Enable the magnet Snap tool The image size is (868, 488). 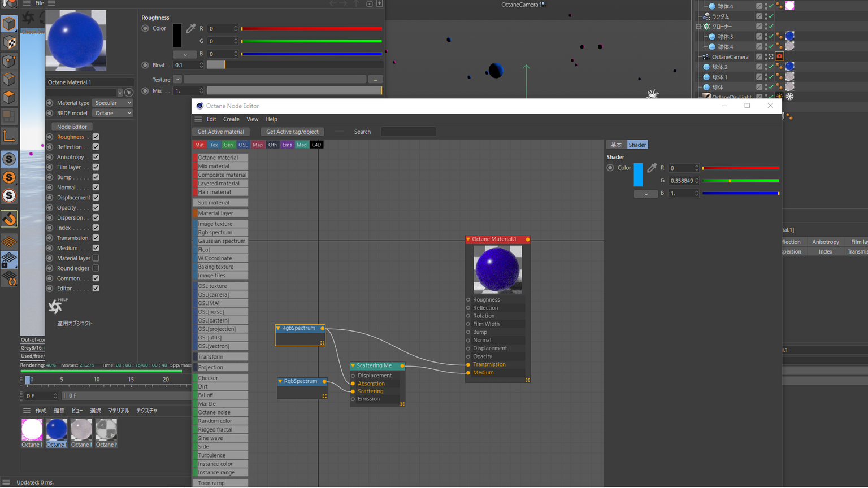(x=9, y=219)
